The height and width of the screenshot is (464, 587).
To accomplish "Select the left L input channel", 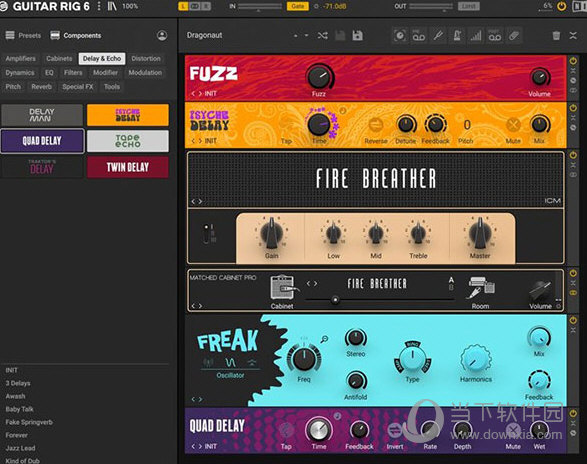I will click(x=183, y=6).
